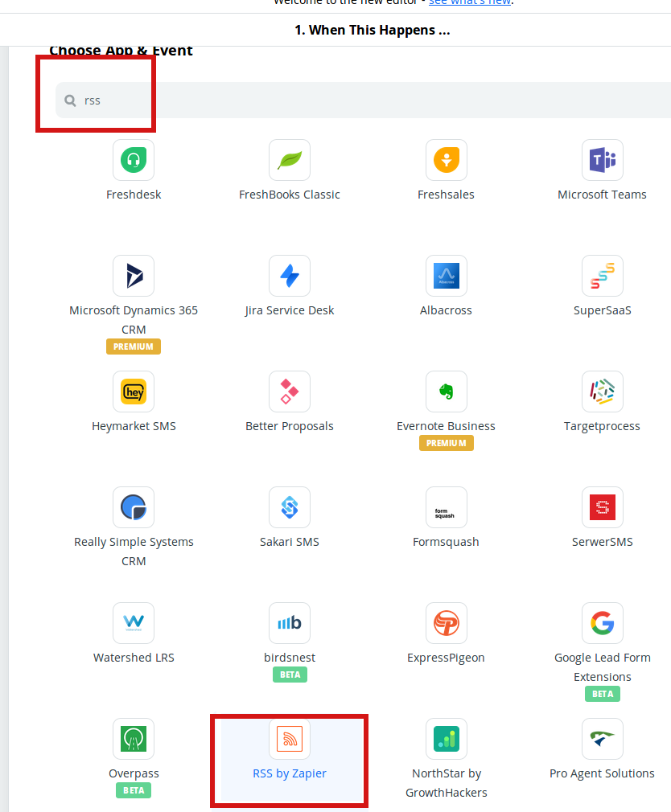Viewport: 671px width, 812px height.
Task: Click the Microsoft Teams app name
Action: 602,195
